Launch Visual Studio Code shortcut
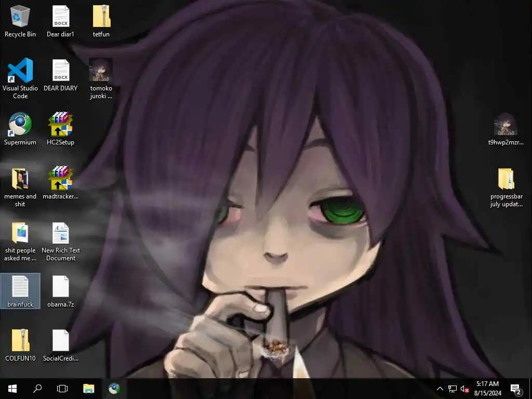The image size is (532, 399). (x=20, y=78)
